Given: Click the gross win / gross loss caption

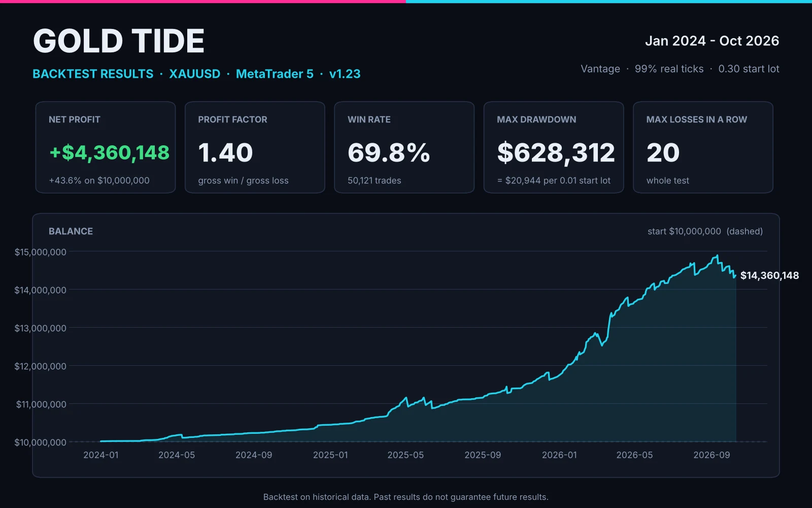Looking at the screenshot, I should [243, 180].
